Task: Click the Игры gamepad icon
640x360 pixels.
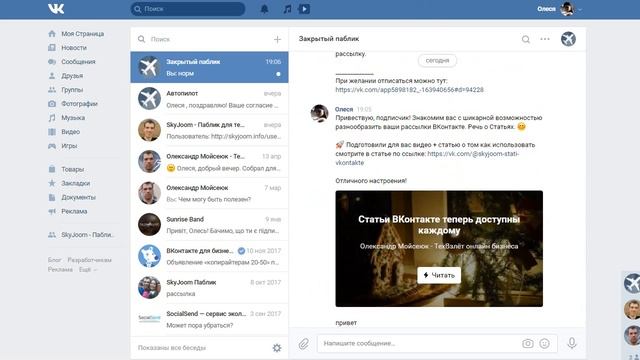Action: (52, 146)
